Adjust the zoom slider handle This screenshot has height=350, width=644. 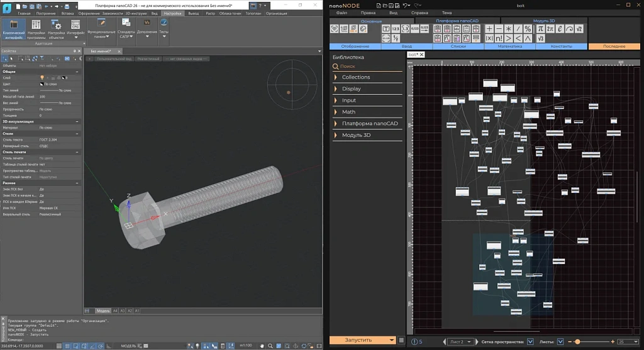[577, 341]
